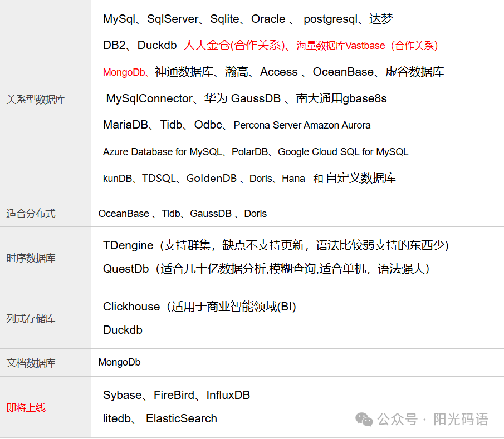
Task: Select the 华为 GaussDB entry
Action: (243, 98)
